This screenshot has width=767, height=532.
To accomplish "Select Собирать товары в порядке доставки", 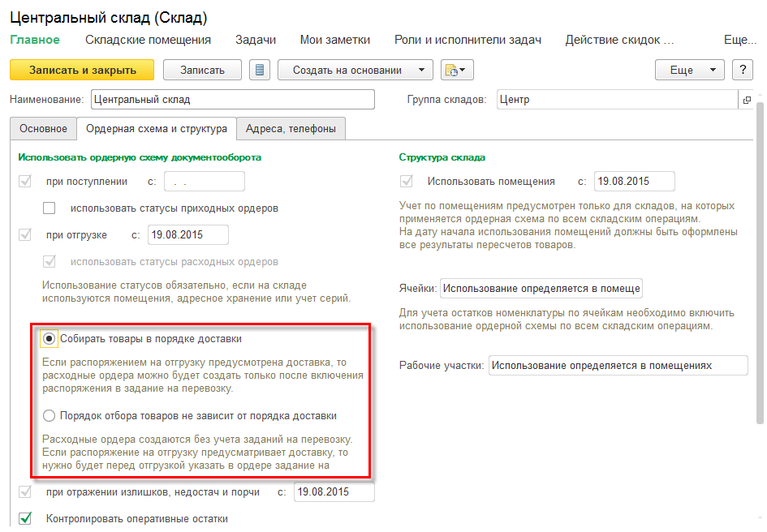I will click(50, 338).
